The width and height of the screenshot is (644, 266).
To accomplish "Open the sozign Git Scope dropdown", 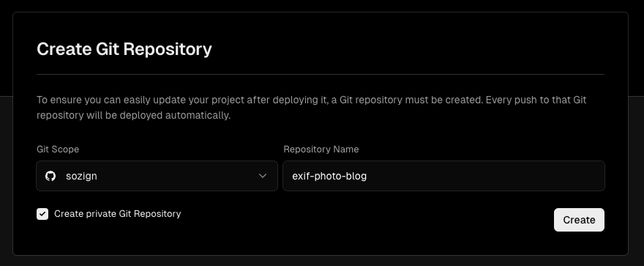I will [157, 176].
